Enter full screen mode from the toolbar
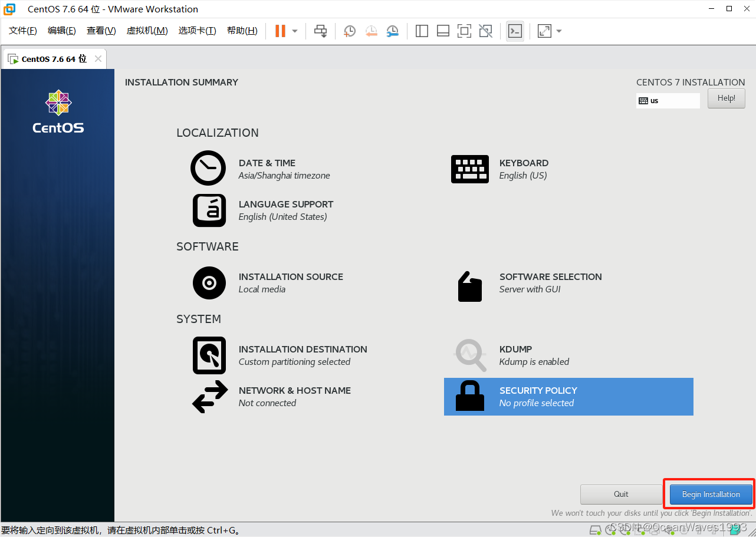The height and width of the screenshot is (537, 756). [464, 31]
